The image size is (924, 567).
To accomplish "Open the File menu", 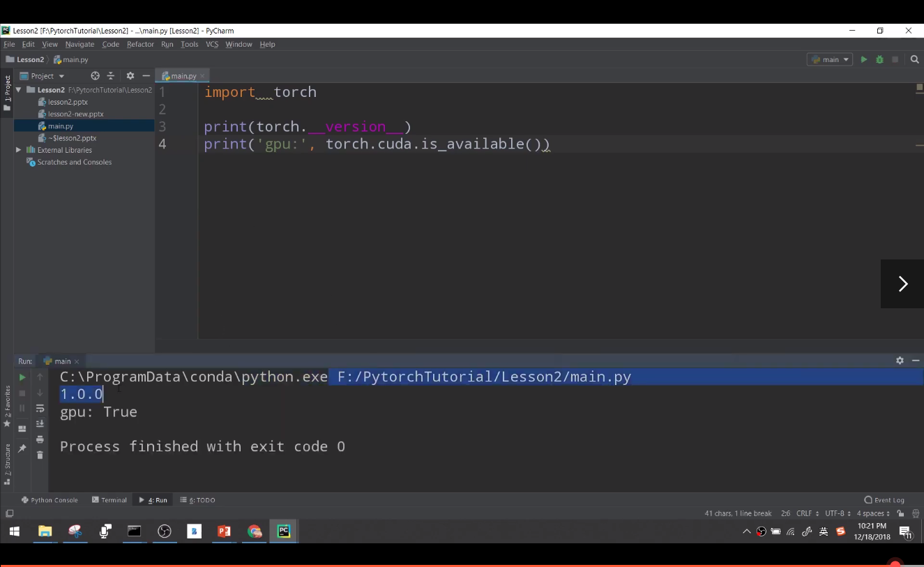I will [x=9, y=44].
